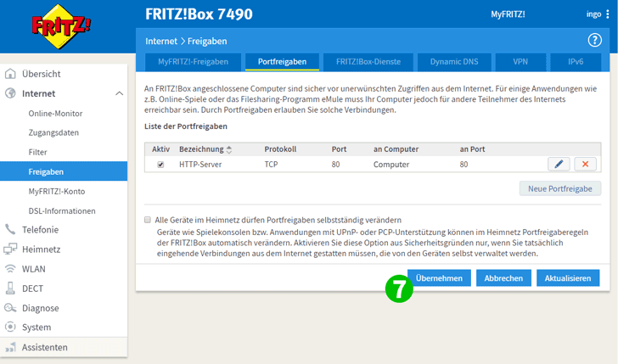Click Übernehmen to apply settings
The image size is (618, 364).
point(439,278)
